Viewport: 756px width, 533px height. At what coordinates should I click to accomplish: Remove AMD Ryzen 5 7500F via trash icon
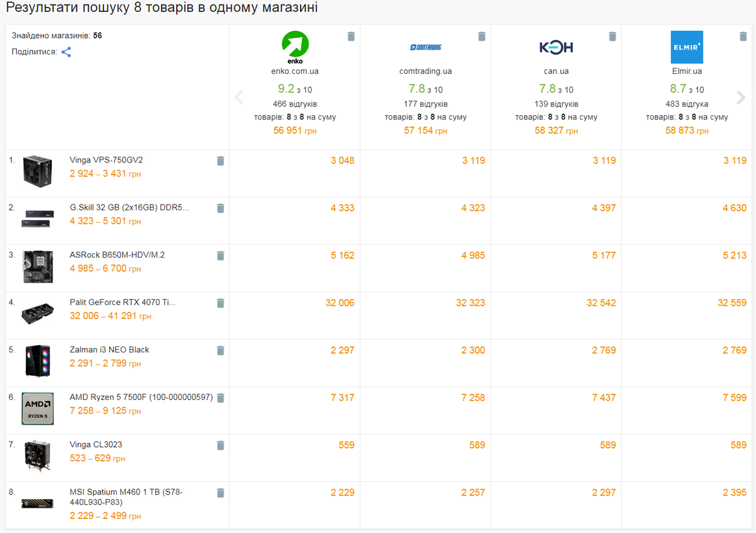(x=220, y=398)
